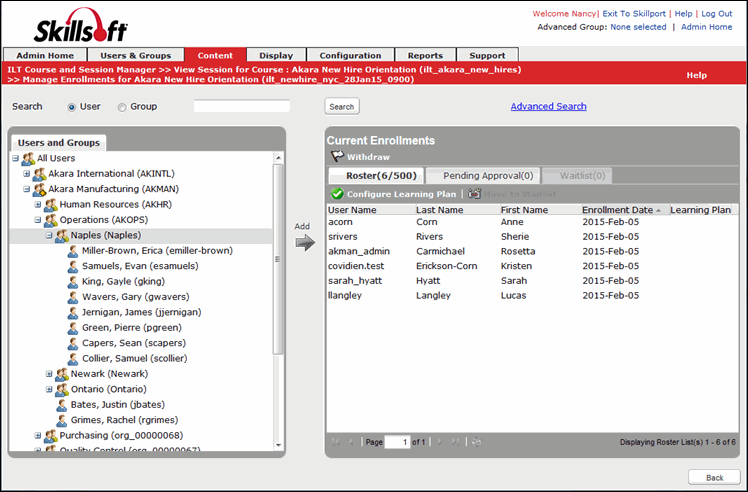Screen dimensions: 748x492
Task: Click the Add arrow icon
Action: click(305, 243)
